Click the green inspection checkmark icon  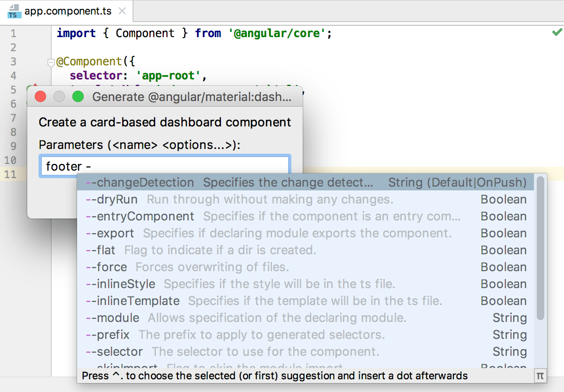557,32
